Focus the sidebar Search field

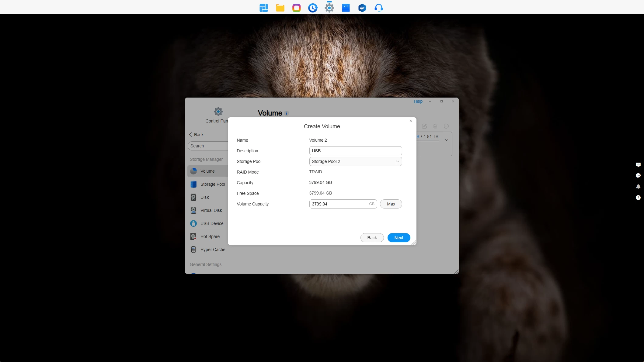click(x=208, y=146)
